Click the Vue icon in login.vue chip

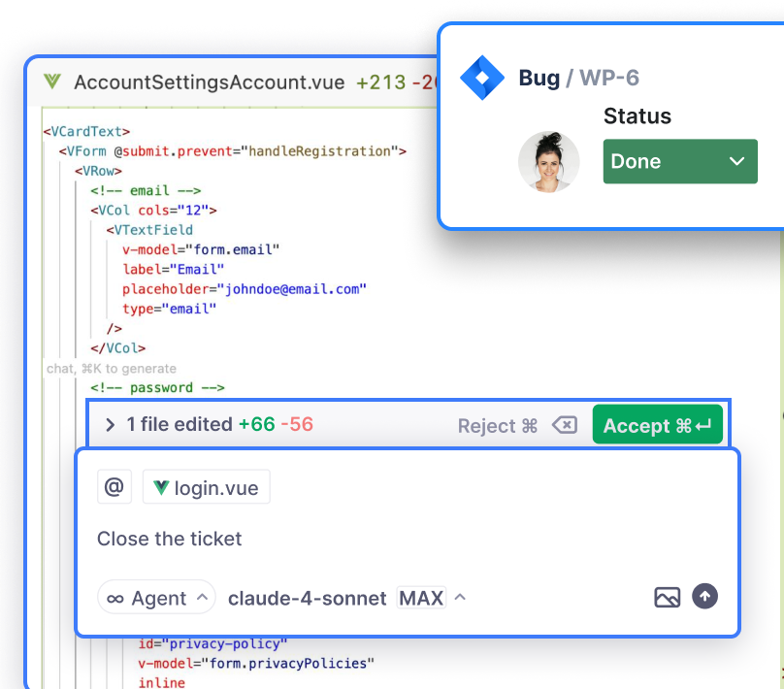161,488
